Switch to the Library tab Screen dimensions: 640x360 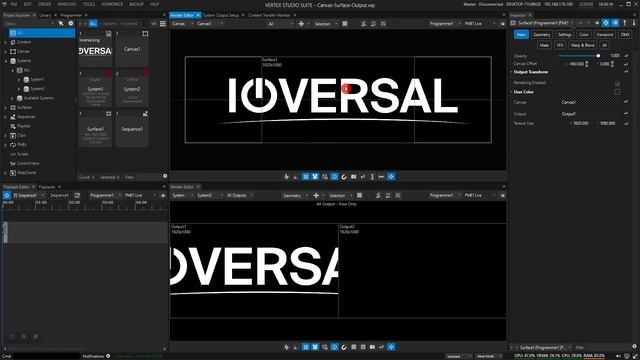45,15
